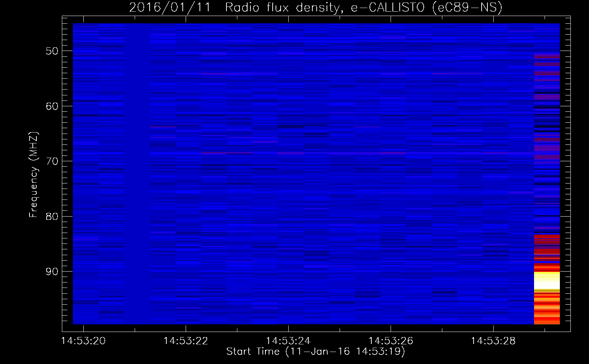Click the 14:53:22 time tick label
The height and width of the screenshot is (364, 589).
pyautogui.click(x=186, y=341)
